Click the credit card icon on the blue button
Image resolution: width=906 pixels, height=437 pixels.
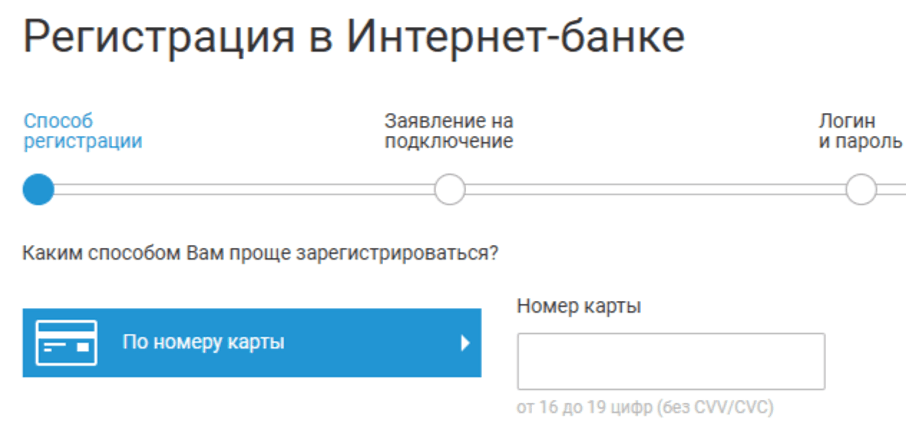(x=66, y=342)
